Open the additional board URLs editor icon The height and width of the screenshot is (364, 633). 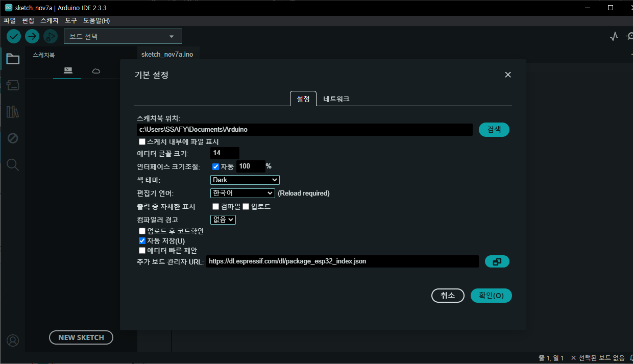tap(497, 261)
